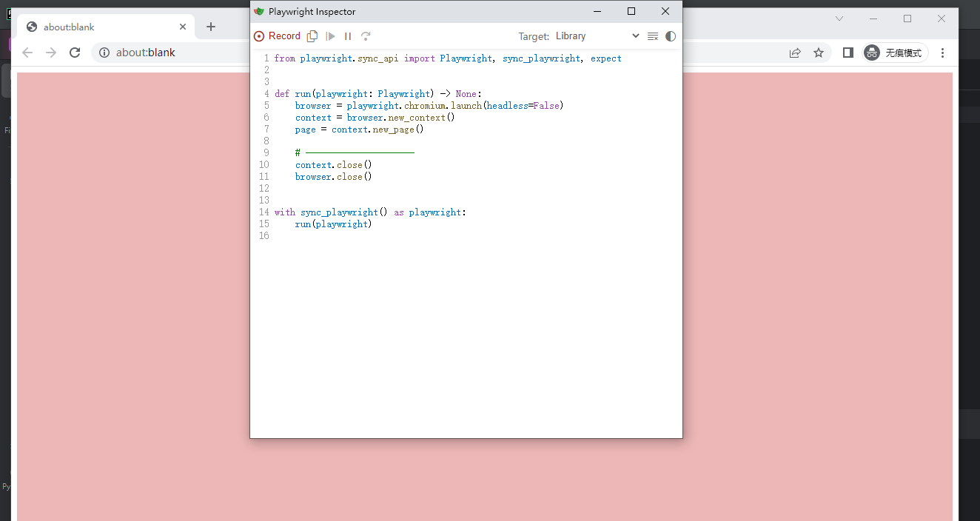
Task: Close the Playwright Inspector window
Action: coord(665,11)
